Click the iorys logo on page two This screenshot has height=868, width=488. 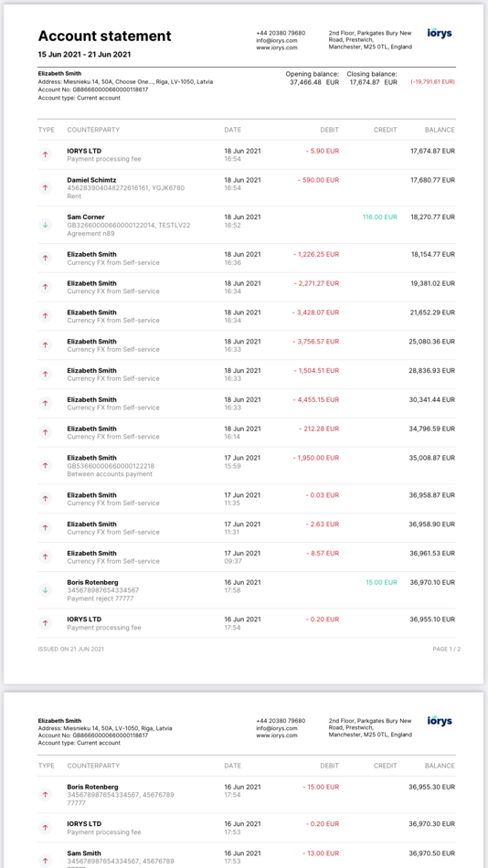440,721
